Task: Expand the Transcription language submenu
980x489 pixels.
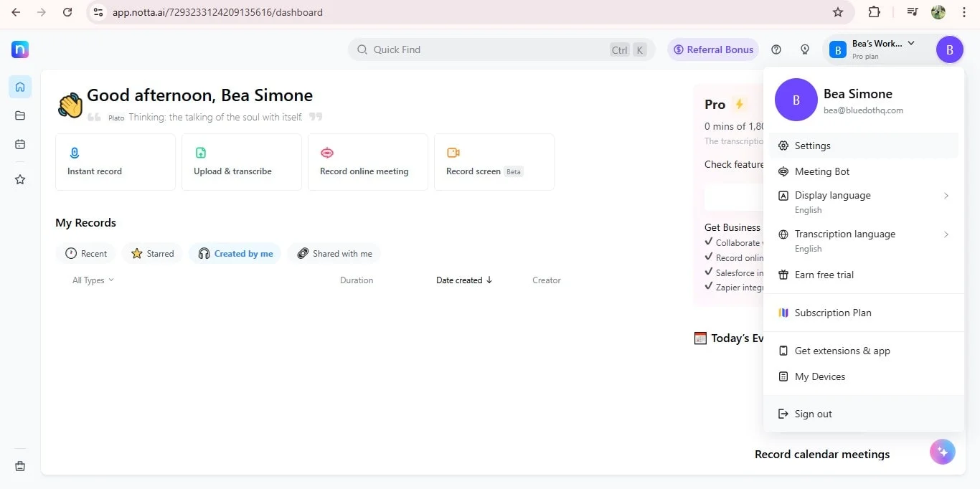Action: pos(864,241)
